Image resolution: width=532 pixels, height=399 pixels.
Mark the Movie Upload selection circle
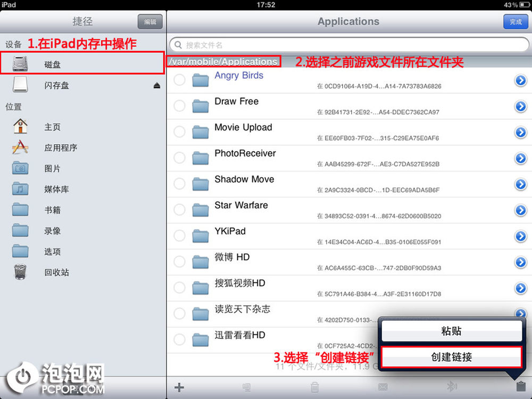click(x=179, y=132)
